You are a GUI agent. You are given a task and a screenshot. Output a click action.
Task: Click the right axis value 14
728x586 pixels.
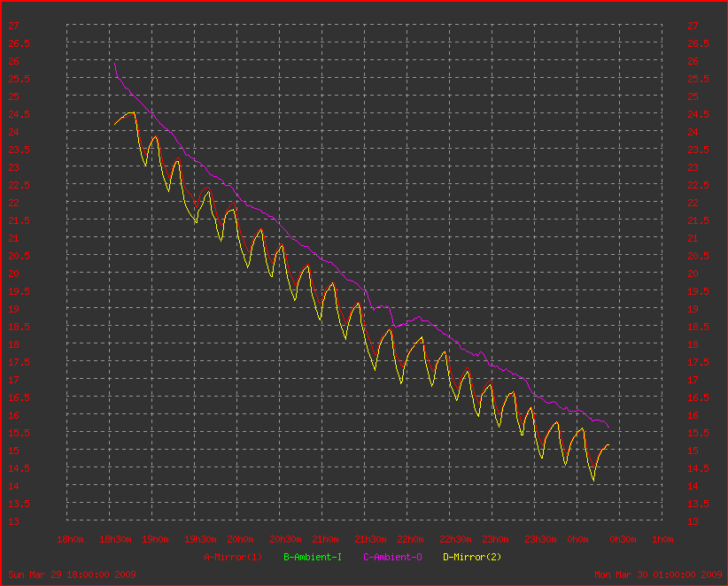(693, 486)
